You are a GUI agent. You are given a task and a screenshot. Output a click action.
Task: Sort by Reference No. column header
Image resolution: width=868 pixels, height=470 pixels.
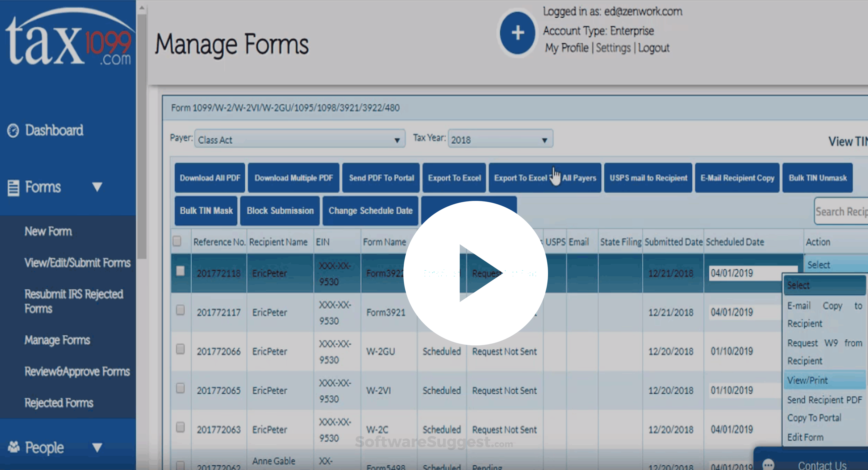click(x=219, y=242)
